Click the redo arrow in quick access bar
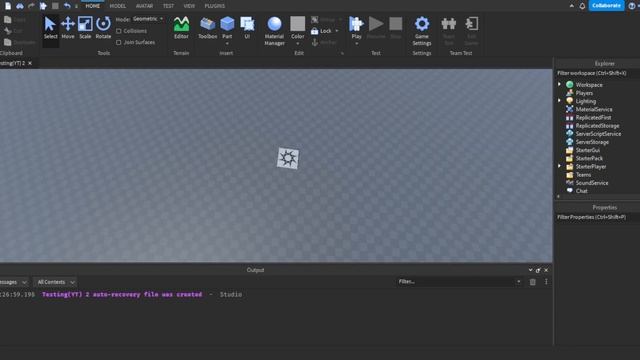640x360 pixels. [x=31, y=6]
